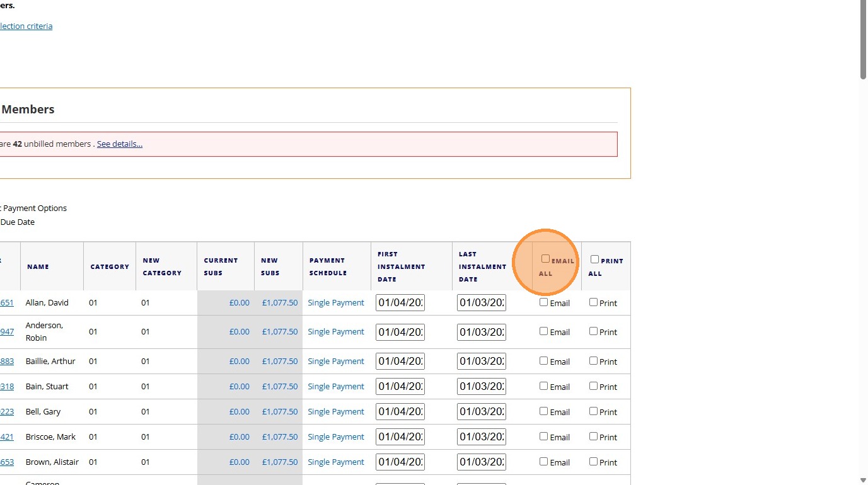Focus last instalment date for Anderson, Robin
The width and height of the screenshot is (868, 485).
pos(482,331)
